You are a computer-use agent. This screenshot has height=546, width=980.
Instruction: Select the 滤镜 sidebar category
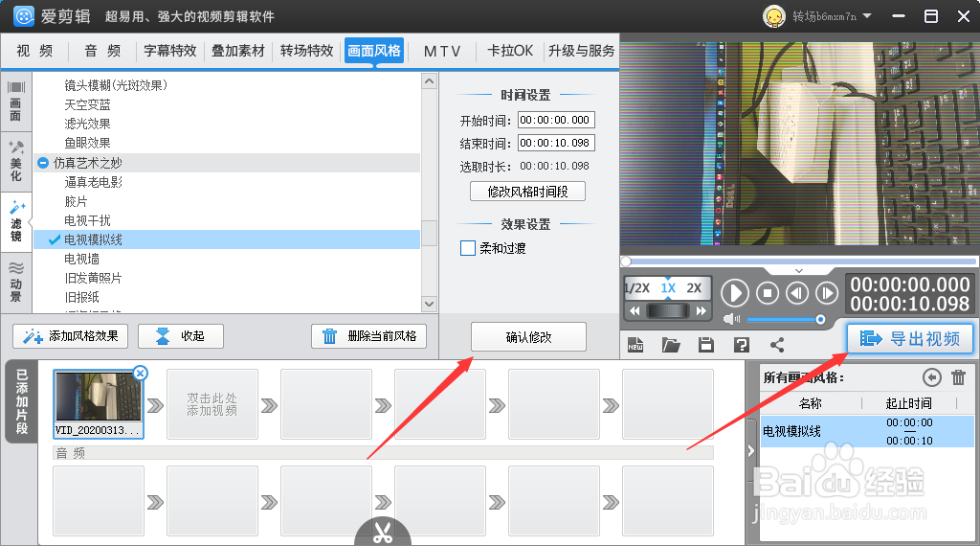pos(15,221)
